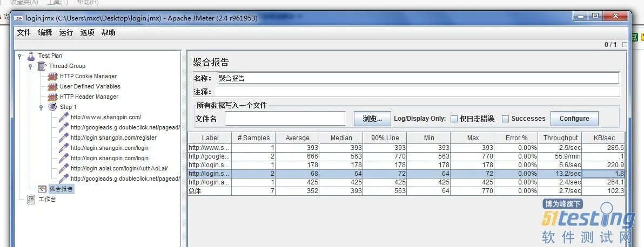Select the login.shangpin.com/register sampler icon
The width and height of the screenshot is (644, 247).
click(63, 138)
